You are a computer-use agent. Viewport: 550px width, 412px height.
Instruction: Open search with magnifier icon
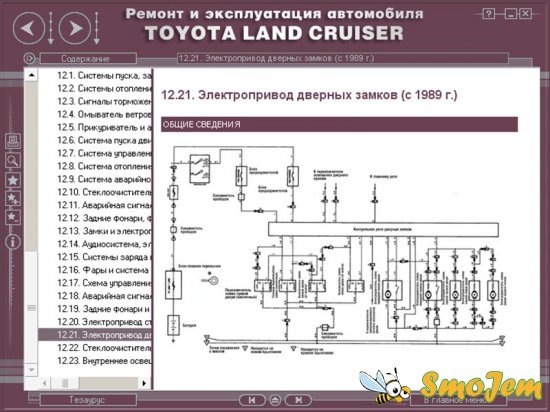coord(13,160)
